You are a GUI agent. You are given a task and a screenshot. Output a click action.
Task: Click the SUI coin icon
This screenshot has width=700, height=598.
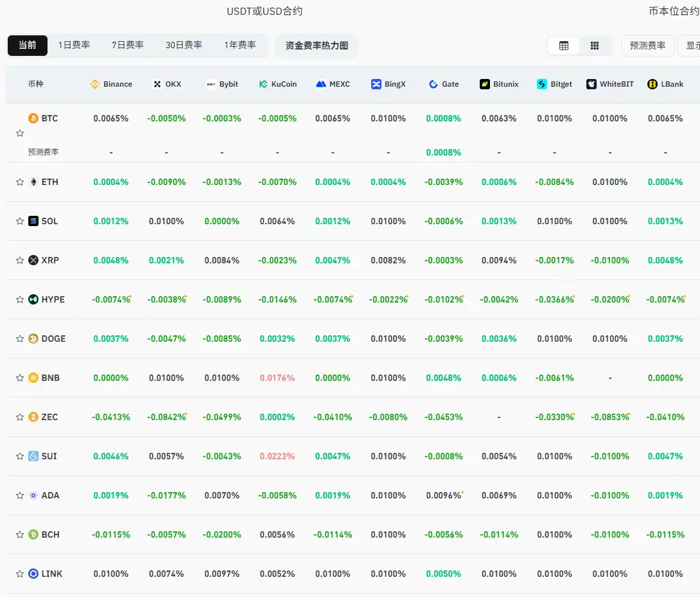coord(33,456)
